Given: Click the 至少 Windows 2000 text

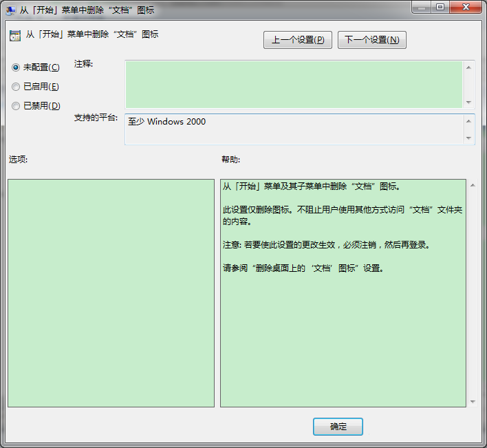Looking at the screenshot, I should pyautogui.click(x=166, y=122).
